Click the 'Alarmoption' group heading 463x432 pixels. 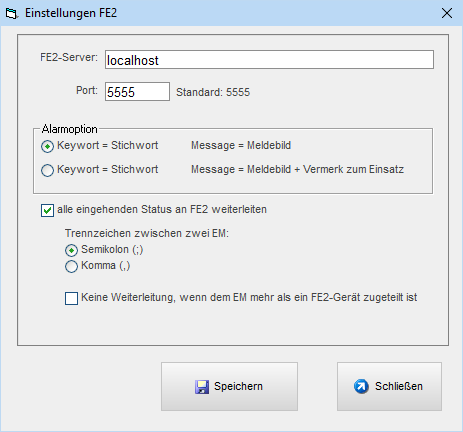coord(70,129)
